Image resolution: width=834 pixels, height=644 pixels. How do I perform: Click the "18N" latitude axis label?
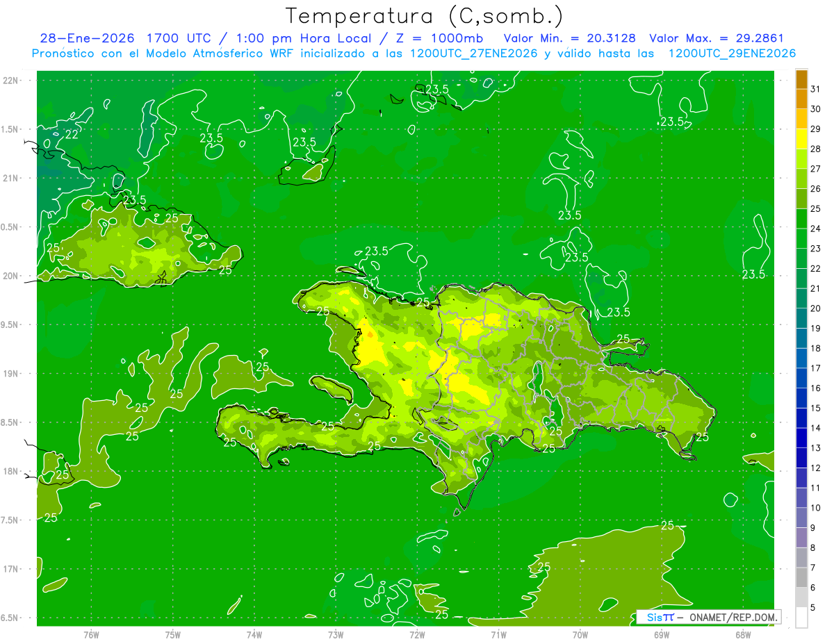click(x=10, y=471)
